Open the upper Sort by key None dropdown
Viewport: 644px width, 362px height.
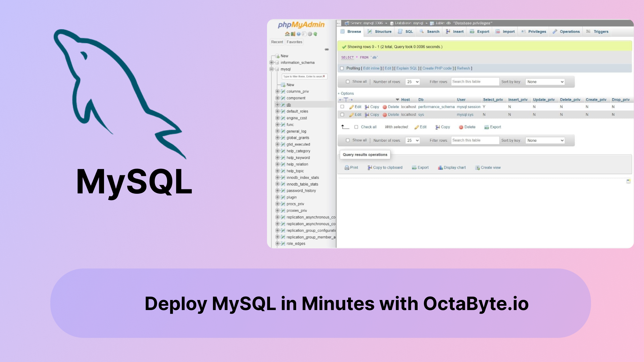pyautogui.click(x=545, y=82)
